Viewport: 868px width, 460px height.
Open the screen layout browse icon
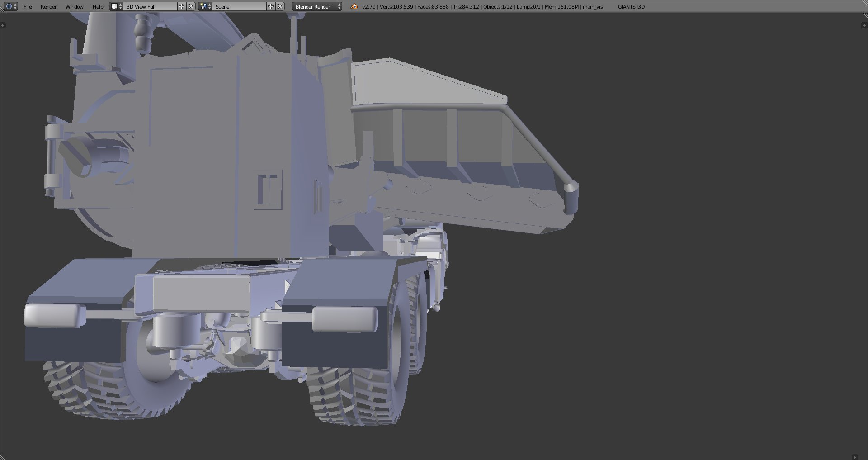[x=116, y=6]
